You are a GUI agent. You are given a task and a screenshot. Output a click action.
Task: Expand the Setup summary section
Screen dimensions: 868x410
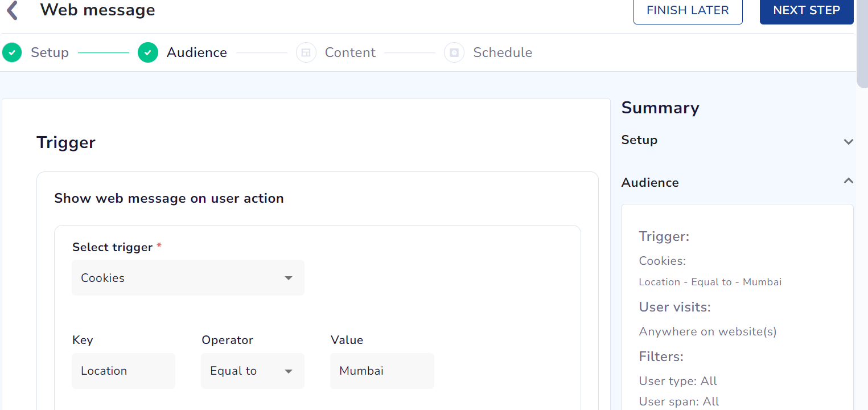(x=848, y=141)
